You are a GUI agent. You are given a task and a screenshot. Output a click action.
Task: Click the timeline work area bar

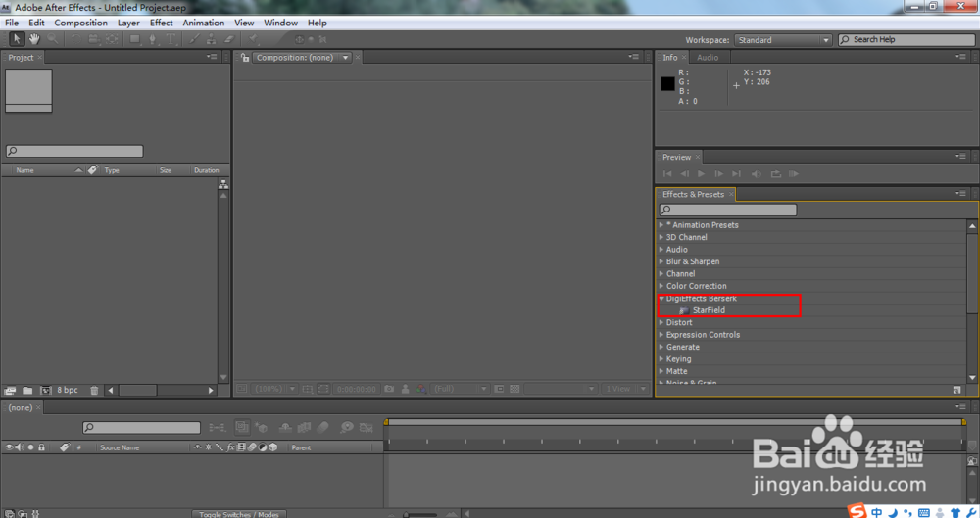[675, 422]
